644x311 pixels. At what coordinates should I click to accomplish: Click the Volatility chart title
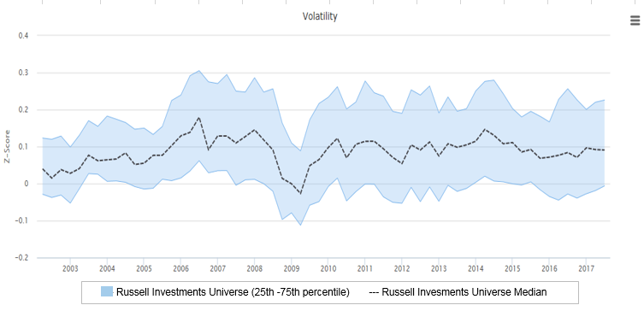[320, 16]
